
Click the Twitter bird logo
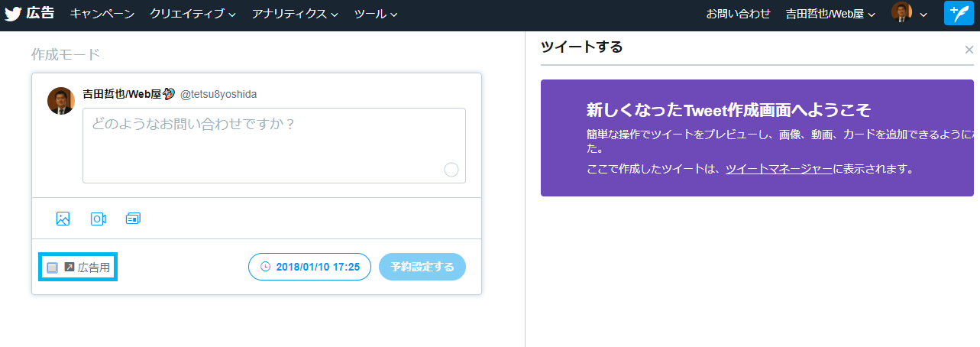point(13,14)
